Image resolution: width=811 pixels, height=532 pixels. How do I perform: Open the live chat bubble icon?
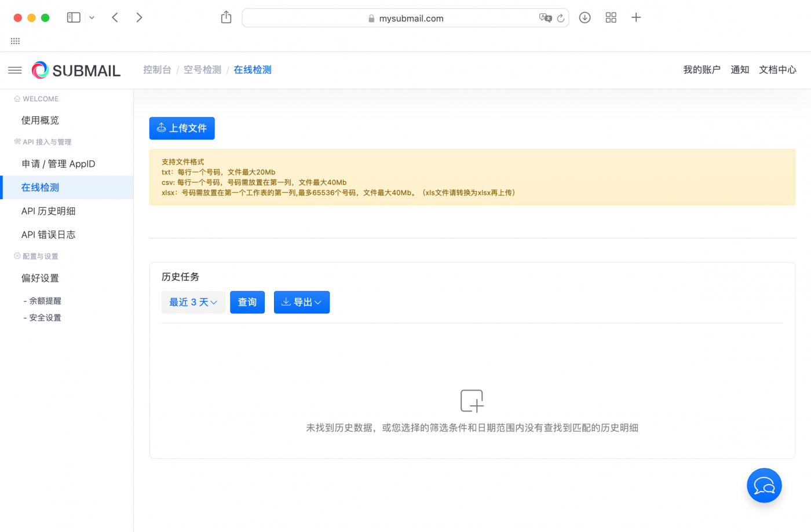(764, 485)
